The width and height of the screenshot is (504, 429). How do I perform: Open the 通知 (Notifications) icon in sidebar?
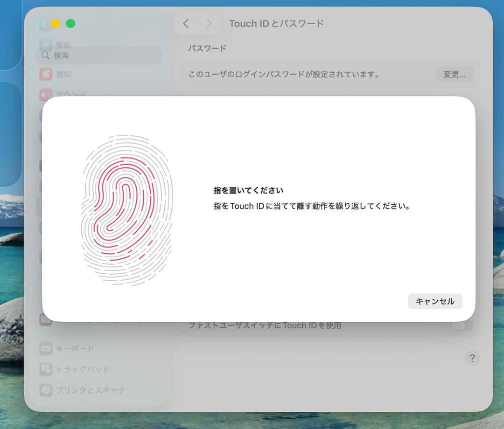pos(46,74)
